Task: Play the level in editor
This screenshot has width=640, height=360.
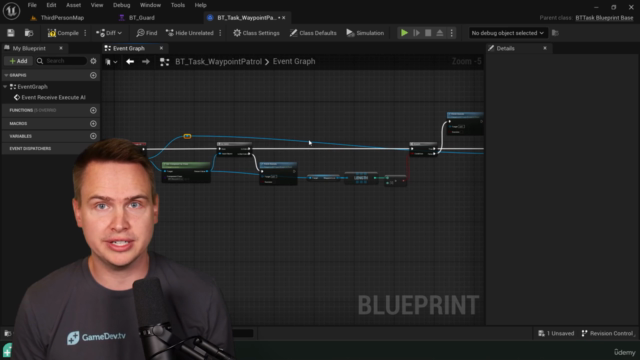Action: (404, 33)
